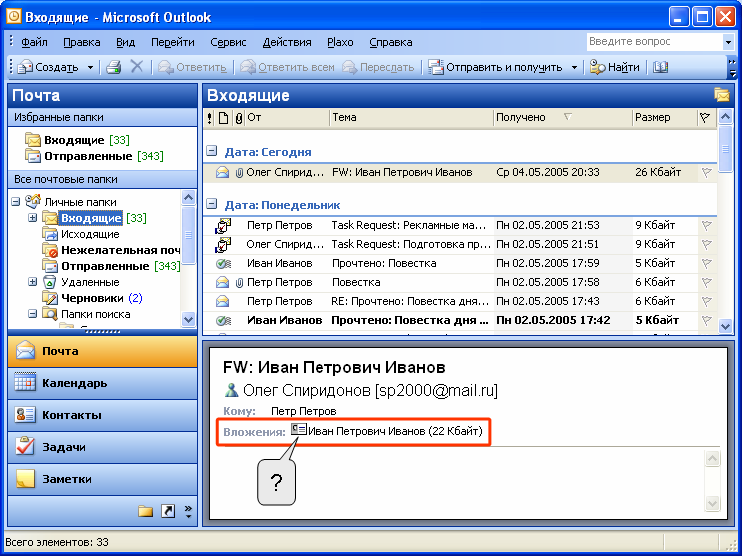Expand the Удаленные folder node
The height and width of the screenshot is (556, 742).
coord(32,282)
